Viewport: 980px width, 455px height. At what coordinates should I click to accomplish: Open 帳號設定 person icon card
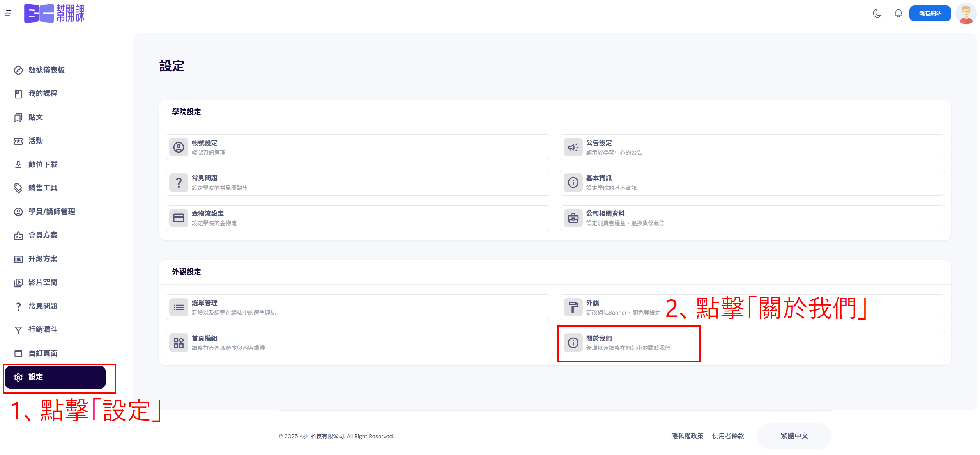point(179,147)
